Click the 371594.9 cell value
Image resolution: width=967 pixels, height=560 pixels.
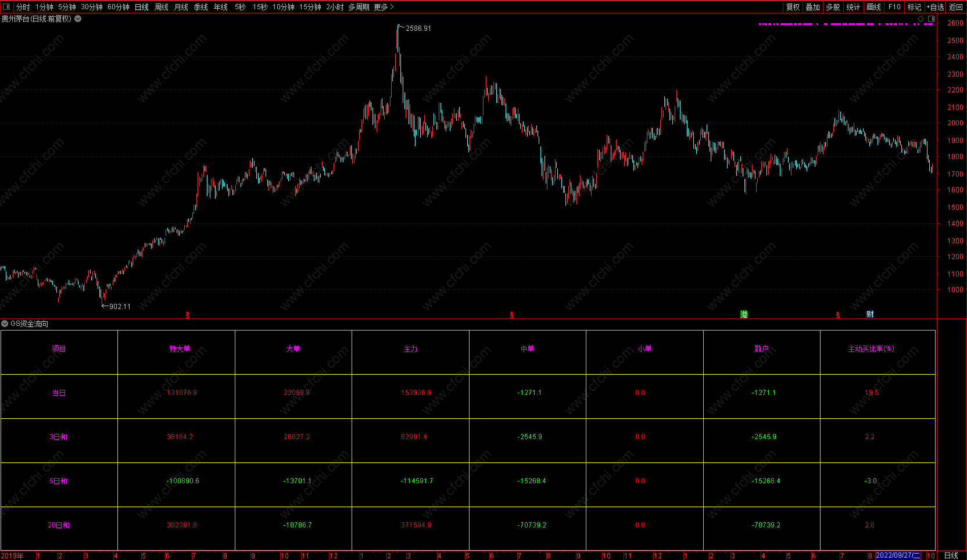pyautogui.click(x=416, y=525)
